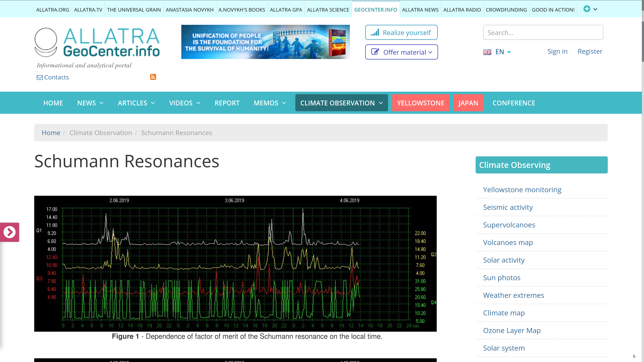The height and width of the screenshot is (362, 644).
Task: Open ALLATRA NEWS top link
Action: [x=420, y=10]
